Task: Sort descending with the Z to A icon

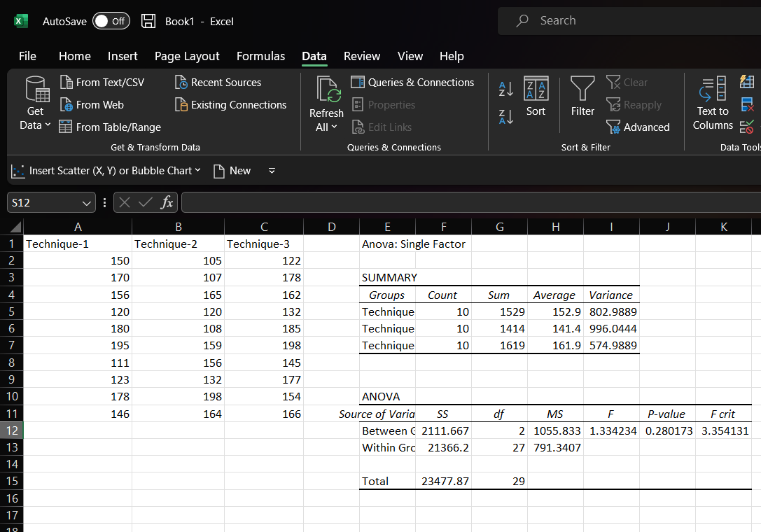Action: 505,117
